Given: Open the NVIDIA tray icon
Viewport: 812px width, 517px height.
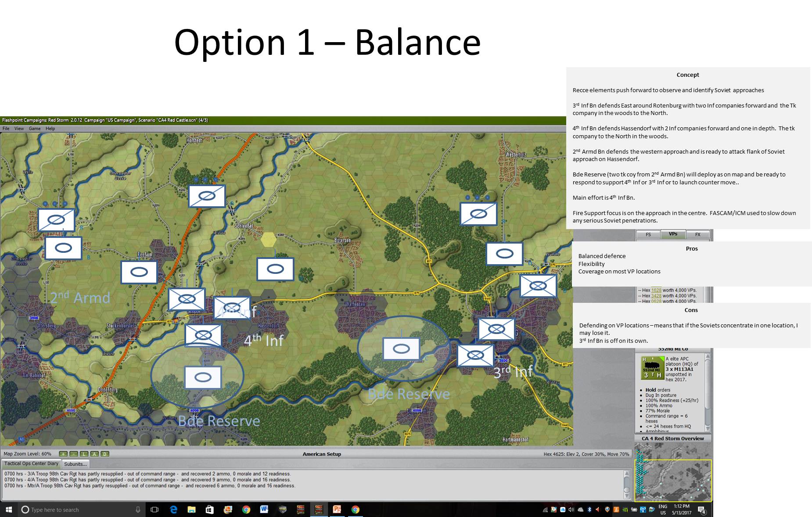Looking at the screenshot, I should pos(625,510).
